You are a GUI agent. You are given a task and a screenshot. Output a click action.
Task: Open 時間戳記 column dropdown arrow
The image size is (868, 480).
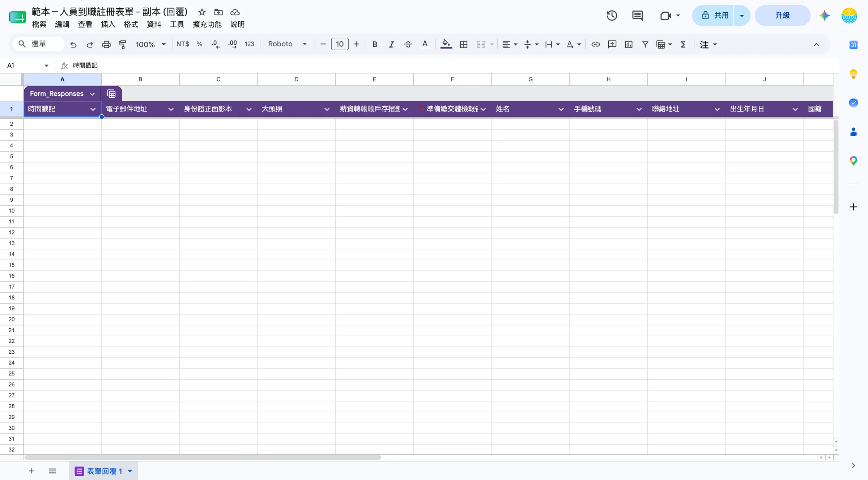click(x=93, y=109)
